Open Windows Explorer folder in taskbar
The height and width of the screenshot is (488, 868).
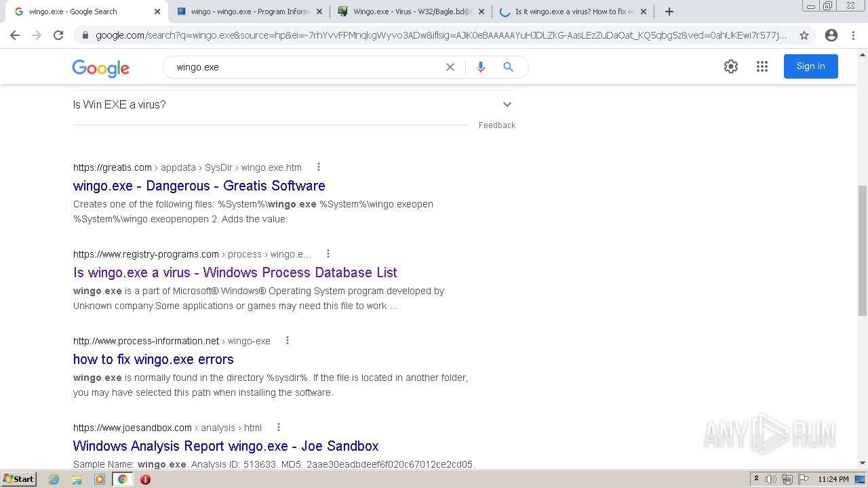pos(77,479)
